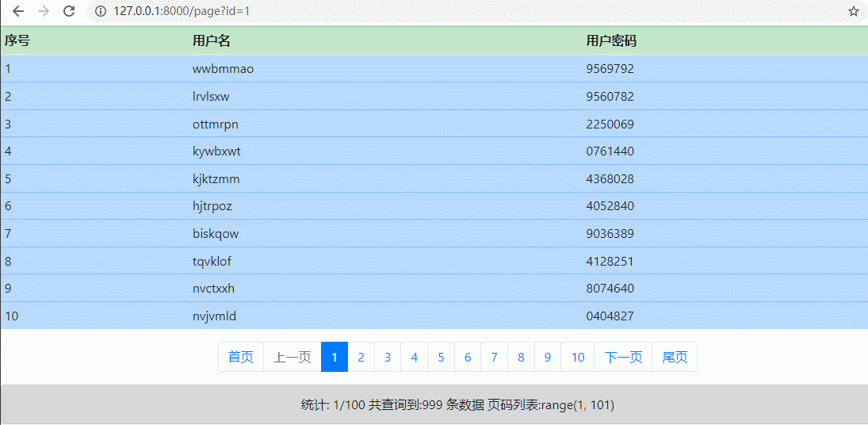Viewport: 868px width, 425px height.
Task: Open pagination page 8
Action: [521, 357]
